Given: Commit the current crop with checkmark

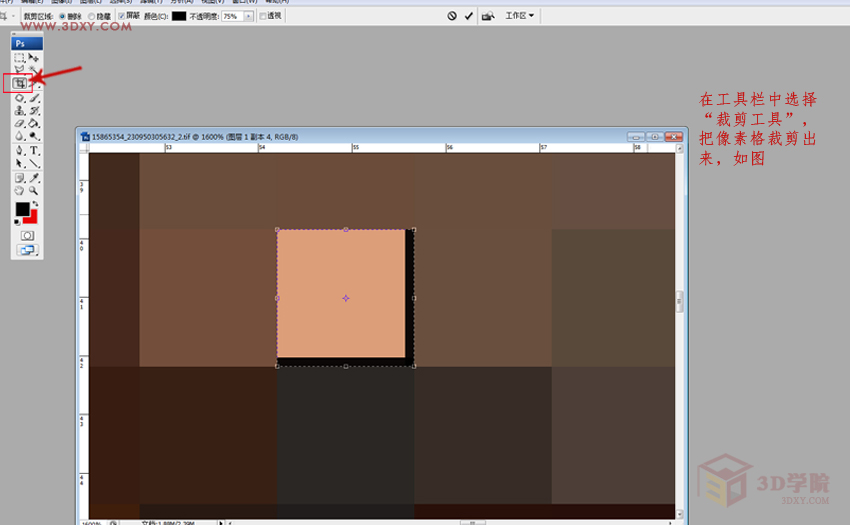Looking at the screenshot, I should [x=469, y=16].
